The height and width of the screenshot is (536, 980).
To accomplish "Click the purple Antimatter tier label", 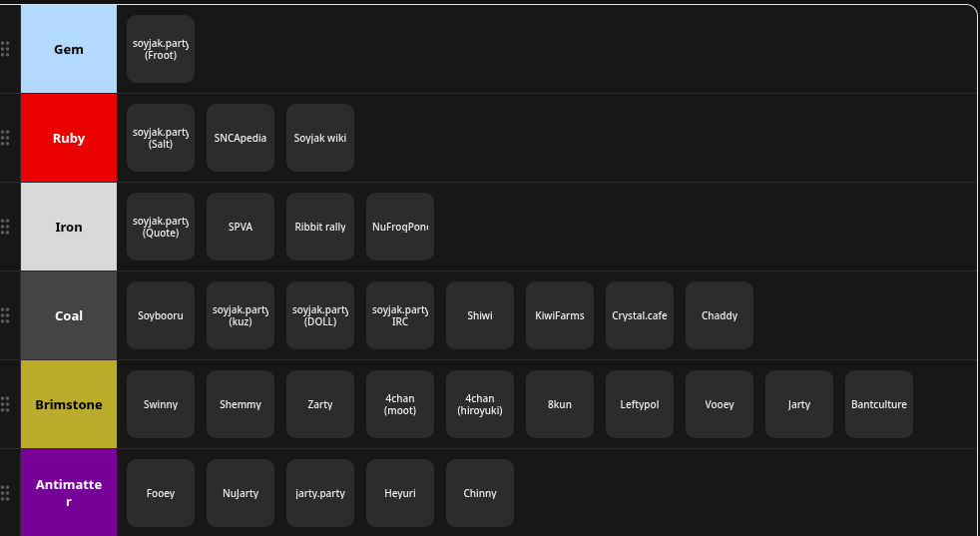I will click(x=69, y=492).
